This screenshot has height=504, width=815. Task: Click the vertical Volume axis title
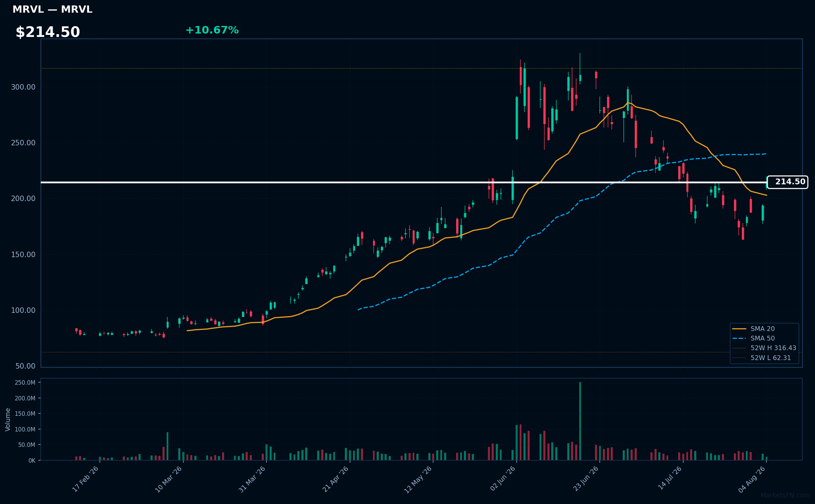click(8, 420)
